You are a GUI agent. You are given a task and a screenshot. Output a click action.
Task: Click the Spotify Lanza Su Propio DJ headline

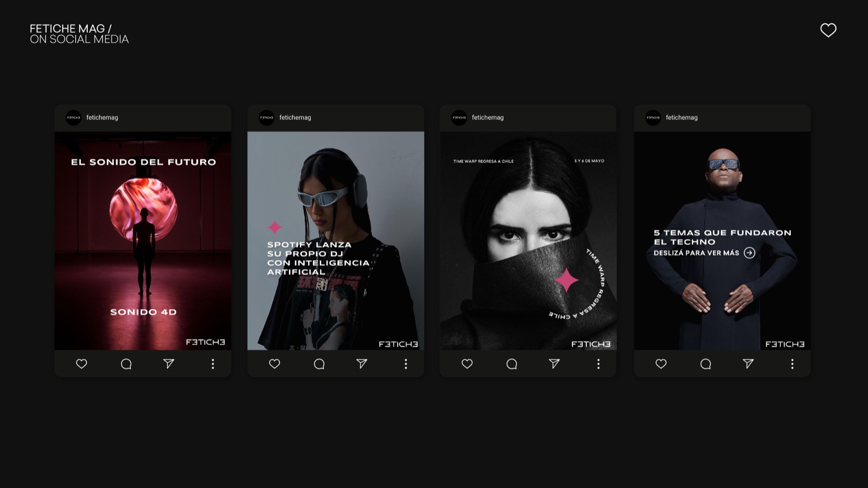[x=318, y=258]
